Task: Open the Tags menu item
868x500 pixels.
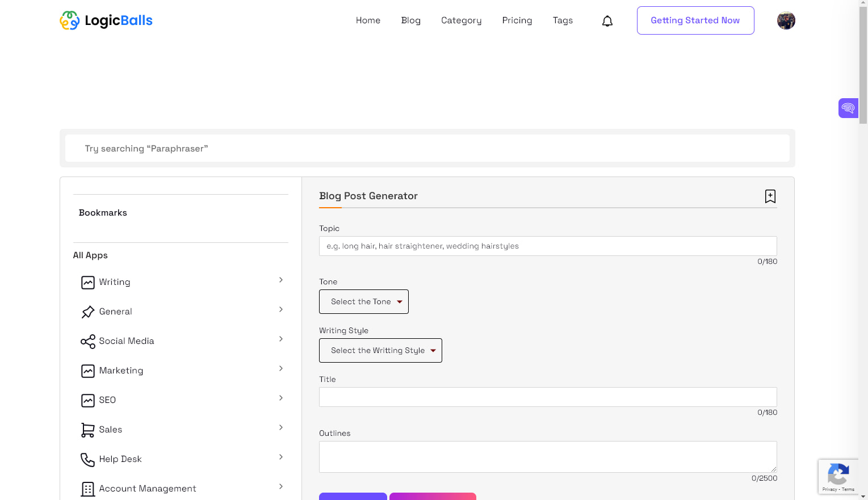Action: point(563,20)
